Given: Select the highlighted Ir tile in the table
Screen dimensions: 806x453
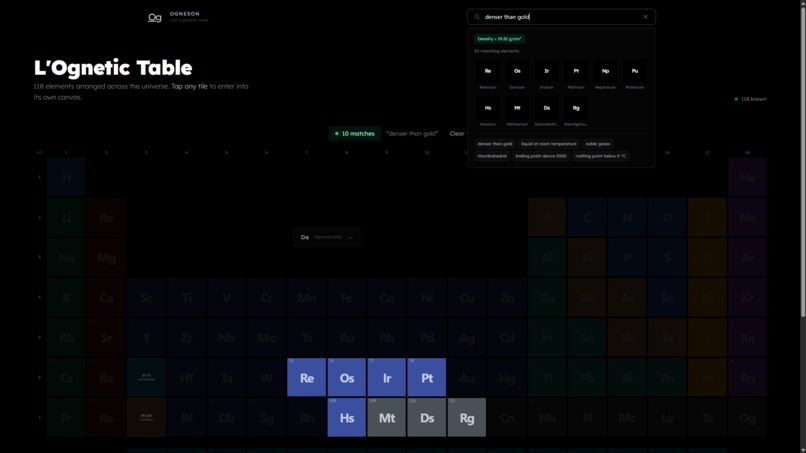Looking at the screenshot, I should point(387,377).
